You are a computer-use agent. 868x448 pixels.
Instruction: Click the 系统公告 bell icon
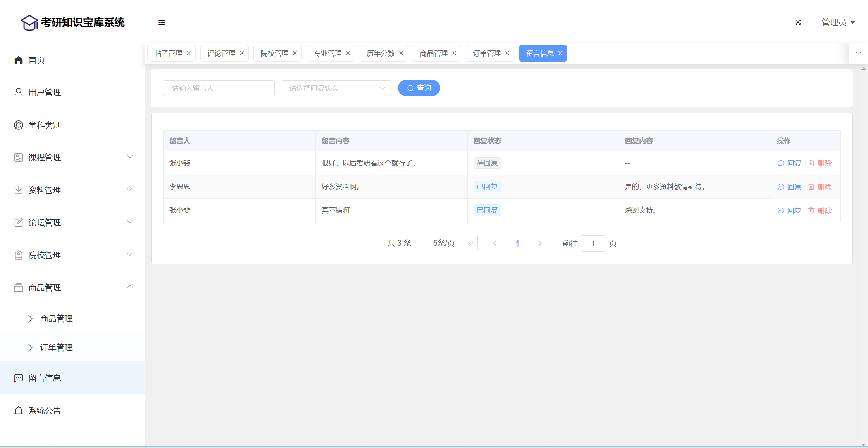point(18,410)
